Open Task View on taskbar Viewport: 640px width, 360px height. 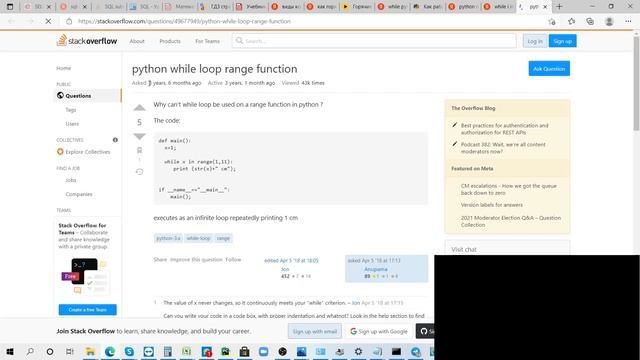click(x=69, y=351)
